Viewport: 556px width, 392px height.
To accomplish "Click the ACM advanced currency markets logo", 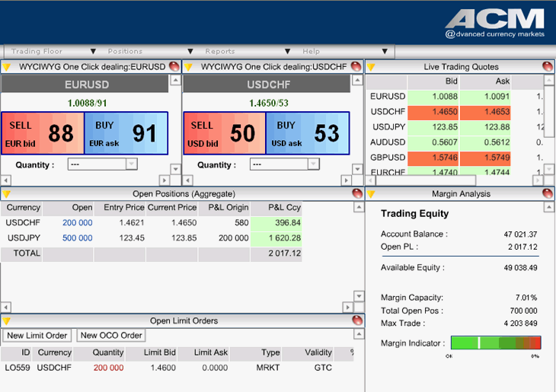I will coord(495,23).
